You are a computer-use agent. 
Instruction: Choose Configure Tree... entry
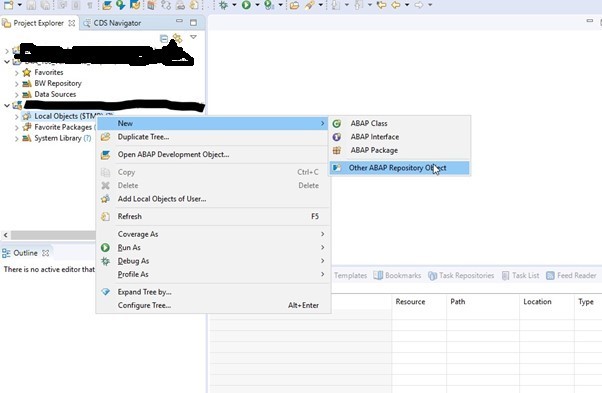coord(213,305)
